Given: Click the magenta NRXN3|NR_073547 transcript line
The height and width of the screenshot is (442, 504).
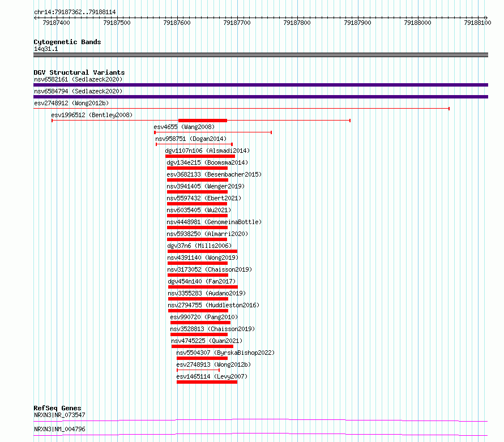Looking at the screenshot, I should pos(260,420).
